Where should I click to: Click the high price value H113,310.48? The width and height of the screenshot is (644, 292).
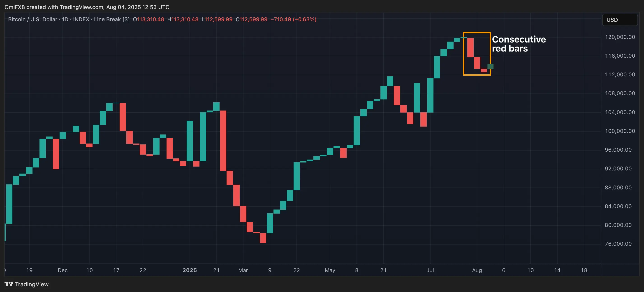tap(183, 19)
